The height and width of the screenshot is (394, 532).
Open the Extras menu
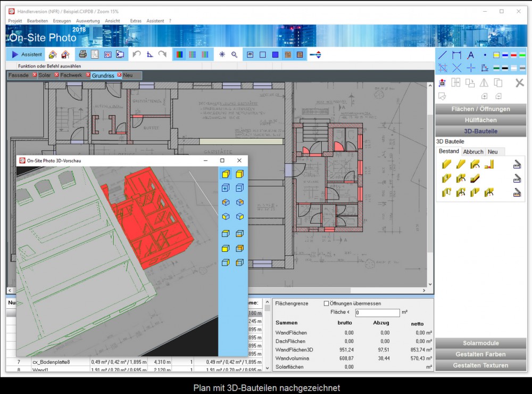[136, 21]
